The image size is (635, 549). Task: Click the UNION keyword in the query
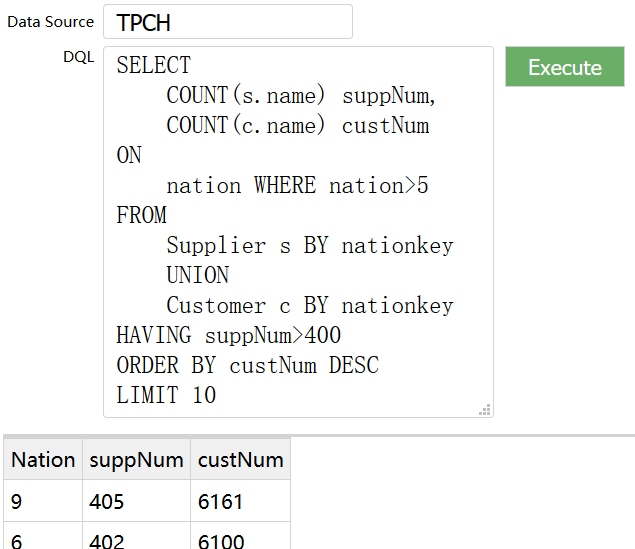(197, 275)
